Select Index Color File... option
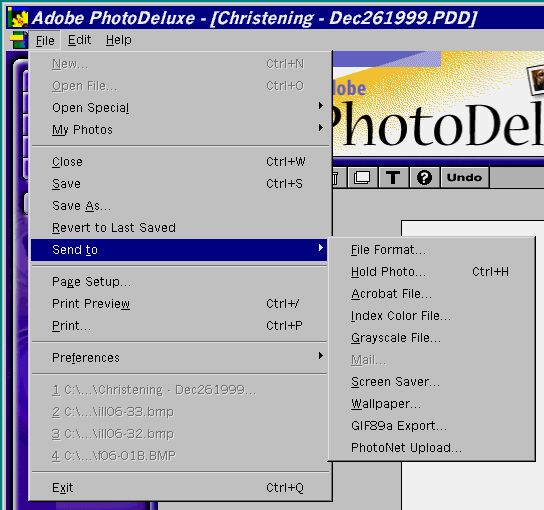This screenshot has width=544, height=510. pos(431,316)
